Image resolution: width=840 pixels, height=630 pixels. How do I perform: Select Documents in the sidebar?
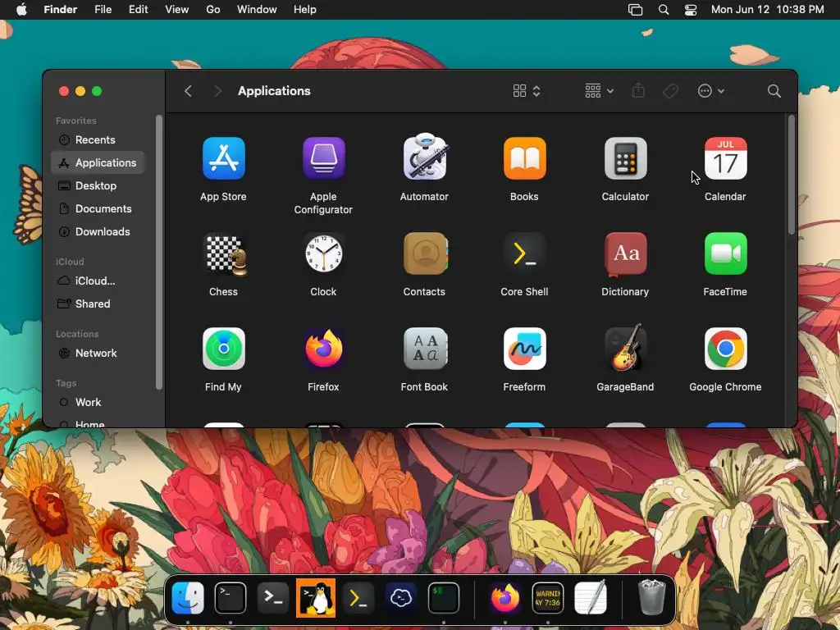click(98, 209)
